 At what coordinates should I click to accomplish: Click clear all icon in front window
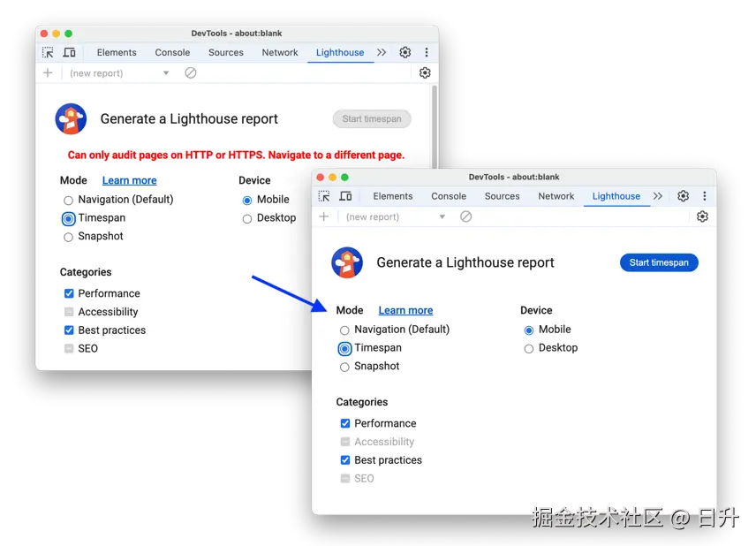click(x=465, y=216)
